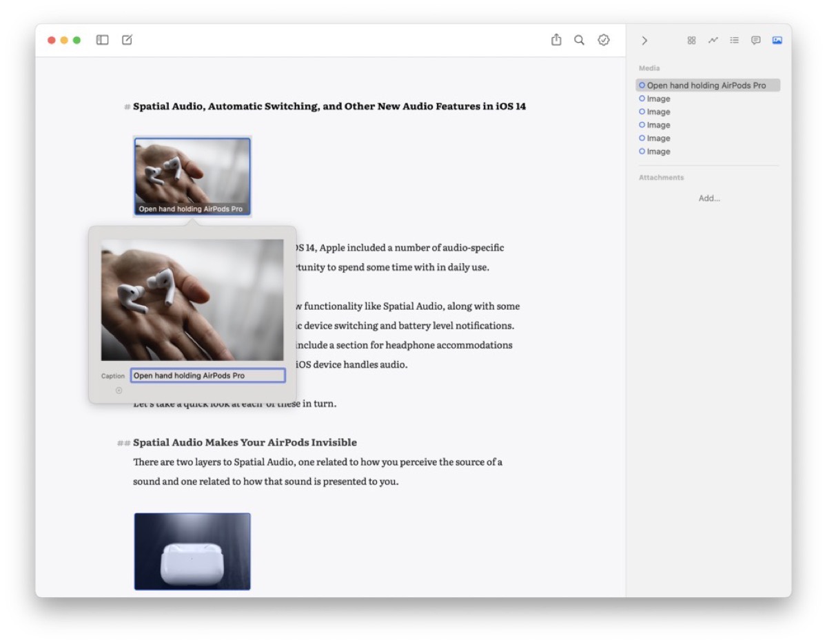Click the small circular icon below Caption
Viewport: 827px width, 644px height.
119,391
